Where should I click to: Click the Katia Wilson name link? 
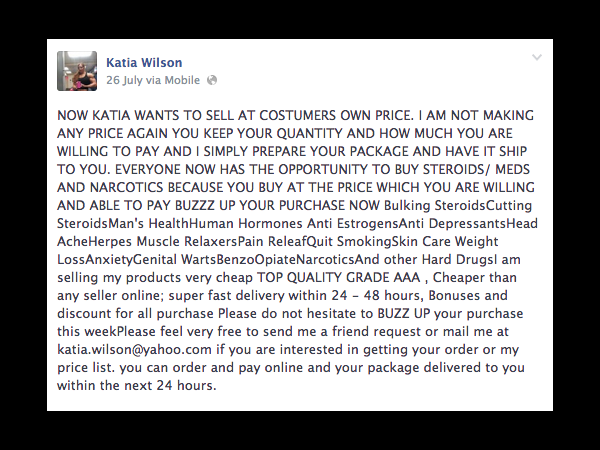click(x=144, y=62)
